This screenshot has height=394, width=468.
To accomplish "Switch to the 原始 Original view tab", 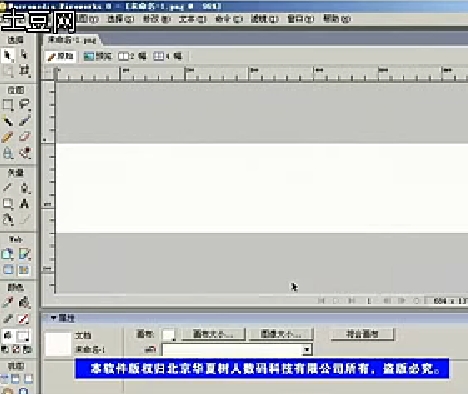I will tap(61, 56).
